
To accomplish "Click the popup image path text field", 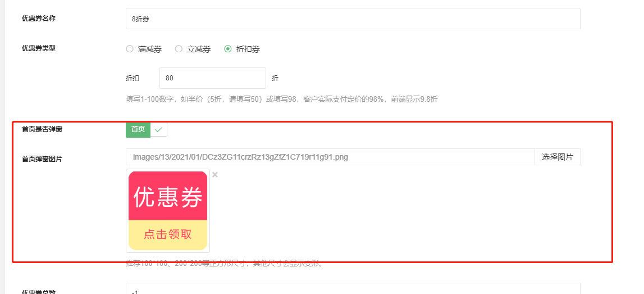I will (330, 157).
